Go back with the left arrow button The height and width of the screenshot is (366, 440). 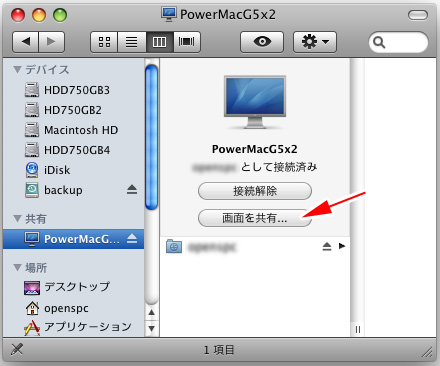[x=26, y=42]
